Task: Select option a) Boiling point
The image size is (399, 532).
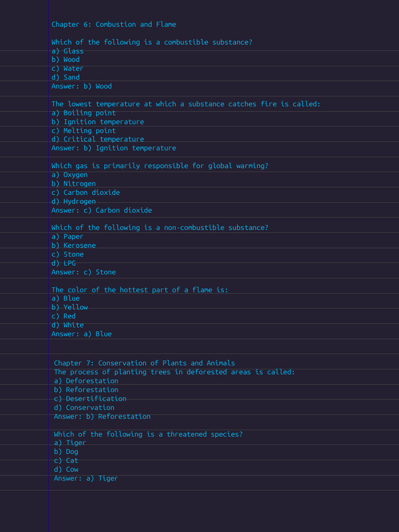Action: coord(84,113)
